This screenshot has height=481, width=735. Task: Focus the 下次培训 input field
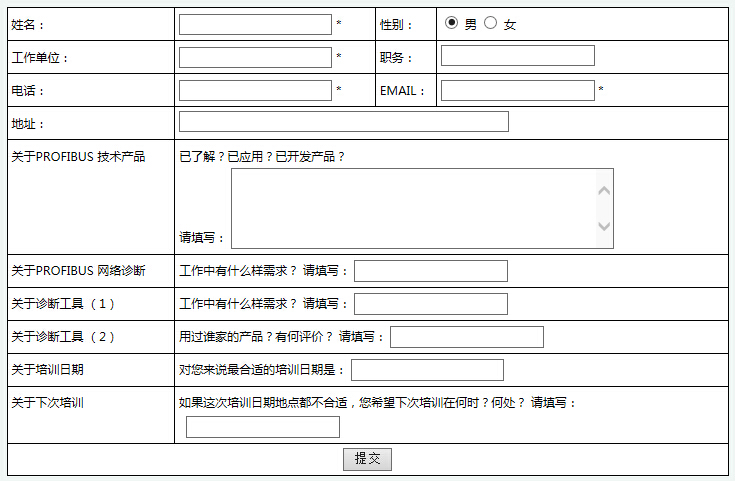[262, 428]
